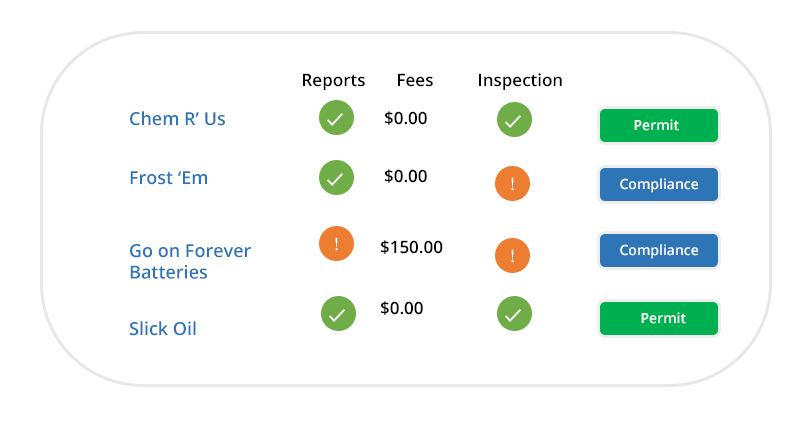Viewport: 808px width, 424px height.
Task: Click Frost 'Em reports checkmark icon
Action: tap(336, 178)
